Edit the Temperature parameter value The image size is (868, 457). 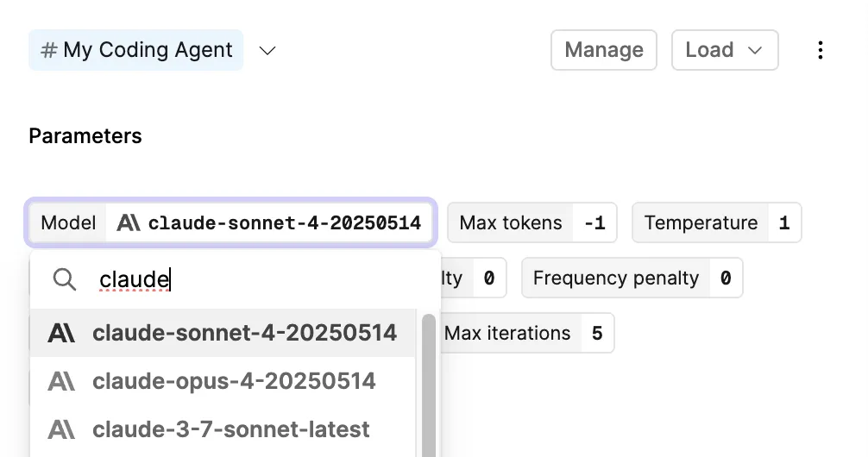[783, 223]
